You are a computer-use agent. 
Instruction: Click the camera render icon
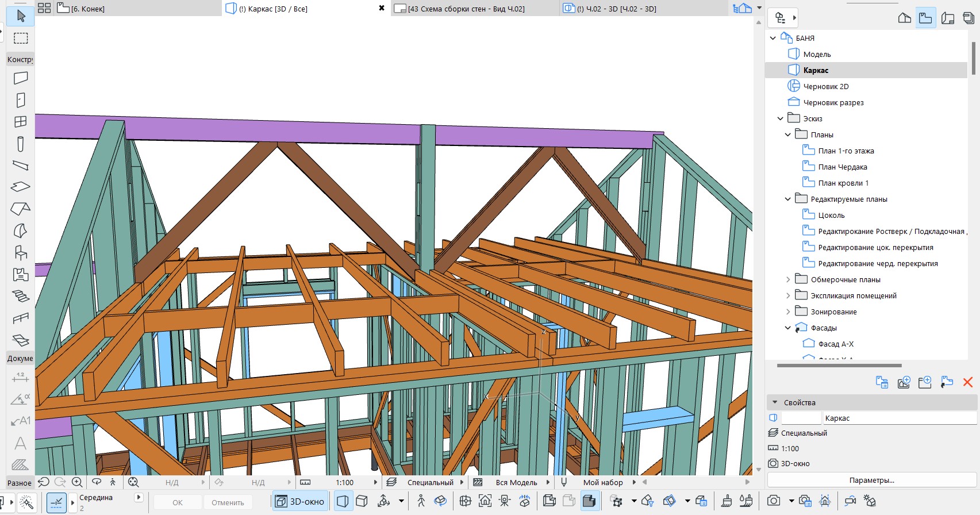[774, 501]
